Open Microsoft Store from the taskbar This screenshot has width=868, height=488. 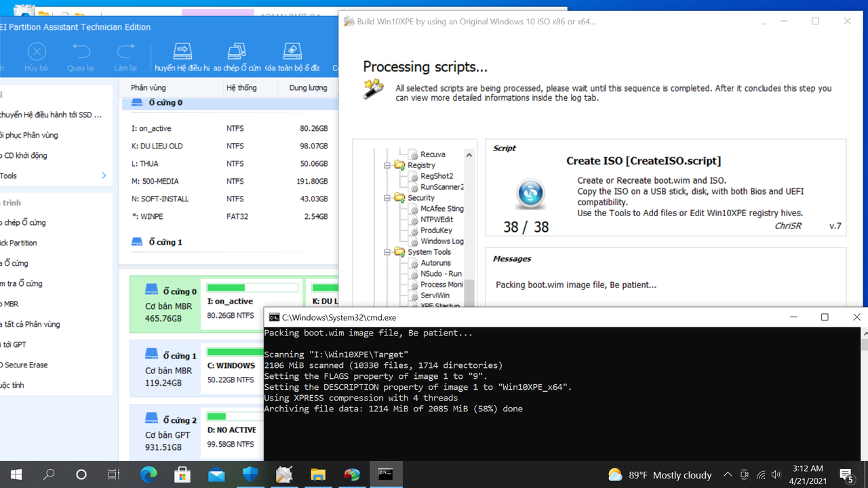pos(182,474)
